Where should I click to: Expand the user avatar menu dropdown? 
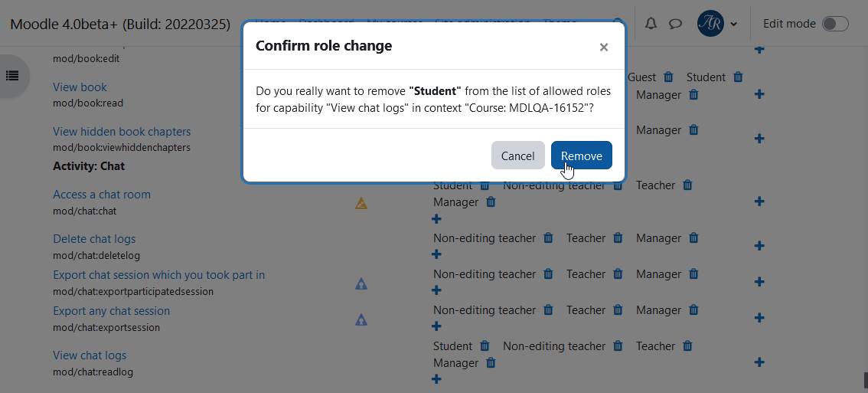tap(717, 24)
